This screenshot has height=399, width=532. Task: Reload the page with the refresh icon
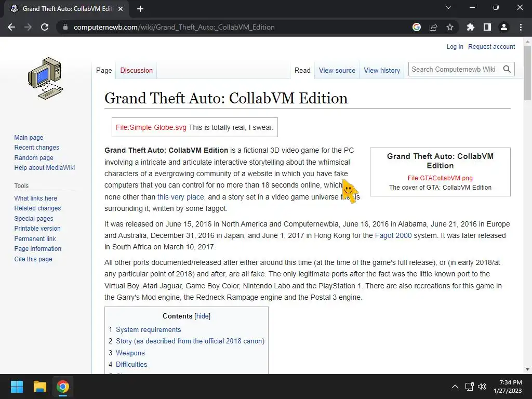45,27
